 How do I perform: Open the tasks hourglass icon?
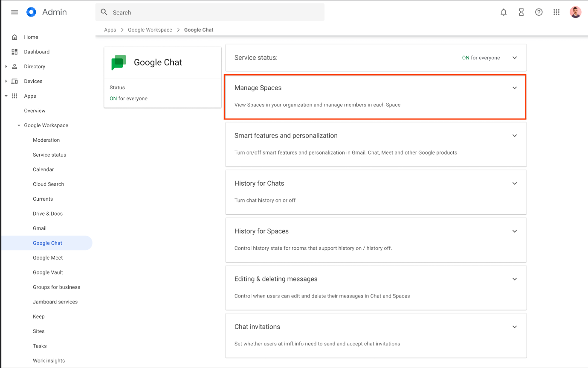click(521, 12)
